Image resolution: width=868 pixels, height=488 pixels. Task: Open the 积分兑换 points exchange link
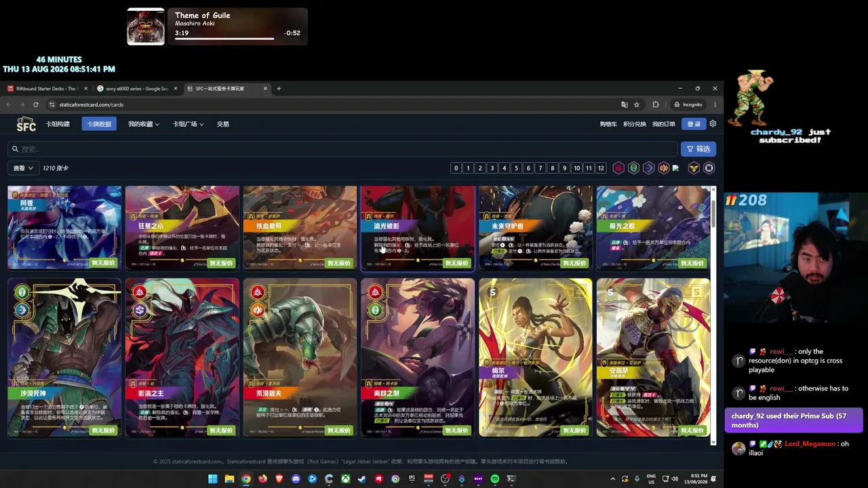[x=635, y=124]
